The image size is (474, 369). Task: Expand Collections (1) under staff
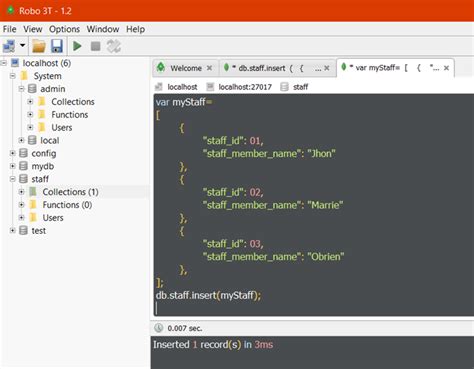point(22,192)
